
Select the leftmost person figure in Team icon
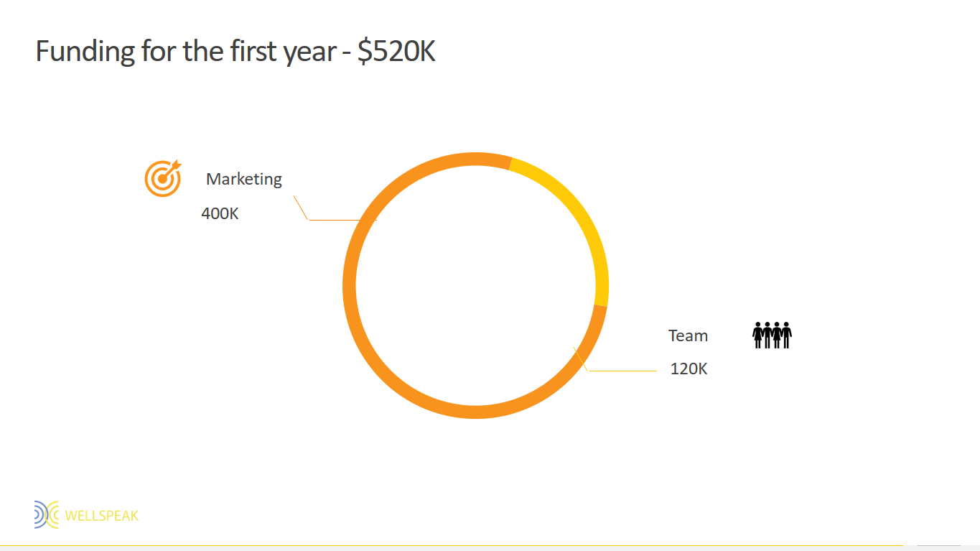tap(757, 335)
